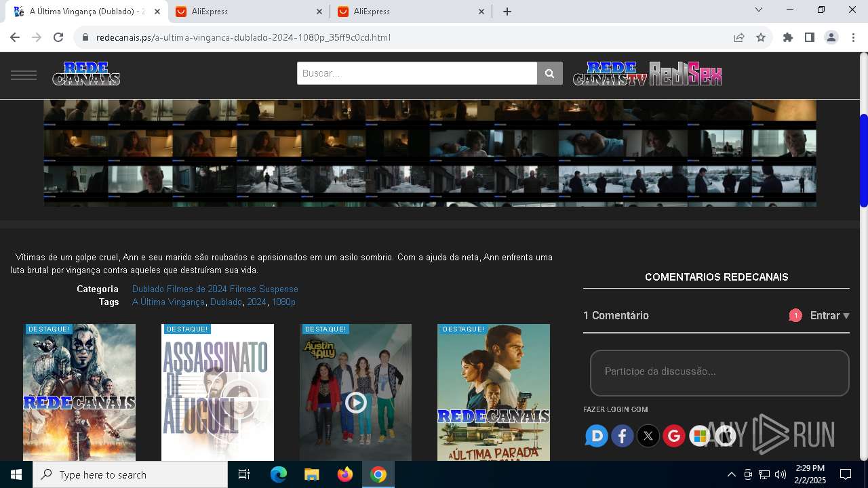868x488 pixels.
Task: Open Chrome extensions puzzle icon
Action: tap(788, 37)
